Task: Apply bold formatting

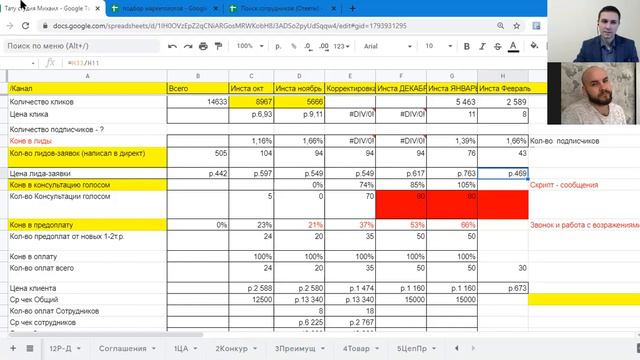Action: click(467, 46)
